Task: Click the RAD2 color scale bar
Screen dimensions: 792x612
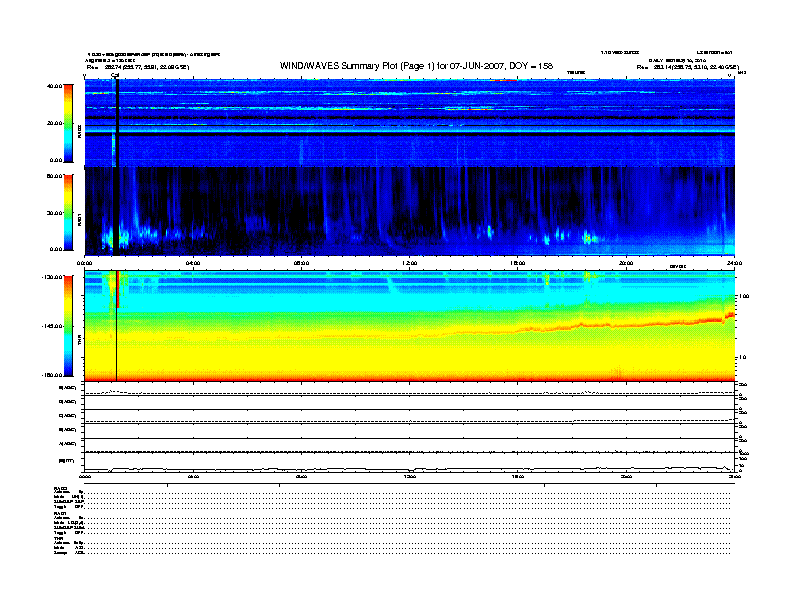Action: click(68, 123)
